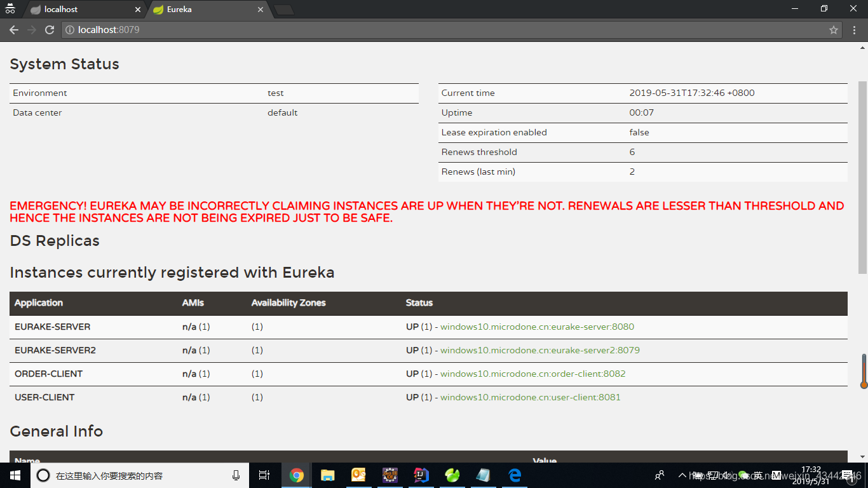Click the Status column header

[419, 302]
